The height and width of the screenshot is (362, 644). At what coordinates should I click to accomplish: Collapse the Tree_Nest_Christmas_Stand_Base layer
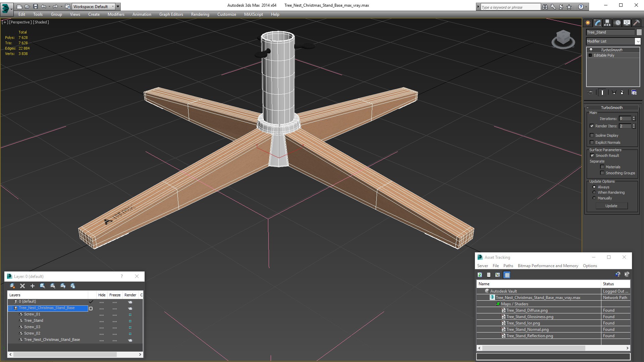(10, 308)
